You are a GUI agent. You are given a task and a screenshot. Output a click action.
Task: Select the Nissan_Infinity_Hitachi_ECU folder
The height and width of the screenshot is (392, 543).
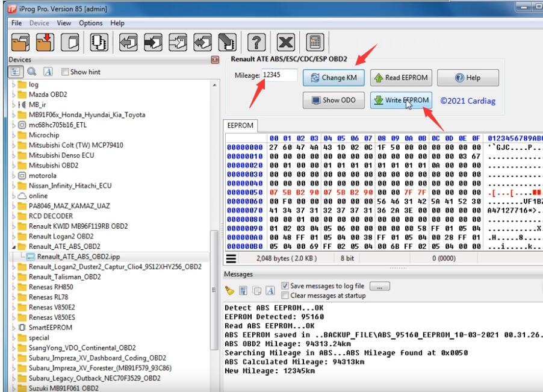[70, 185]
